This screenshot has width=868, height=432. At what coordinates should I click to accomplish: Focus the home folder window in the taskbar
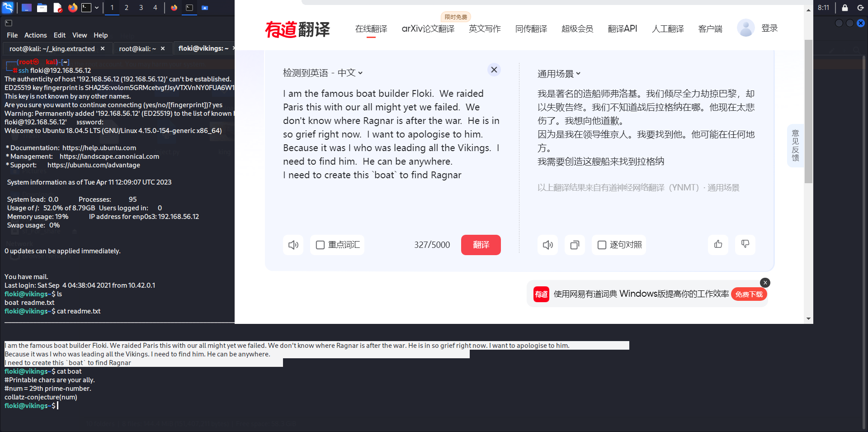click(x=205, y=8)
